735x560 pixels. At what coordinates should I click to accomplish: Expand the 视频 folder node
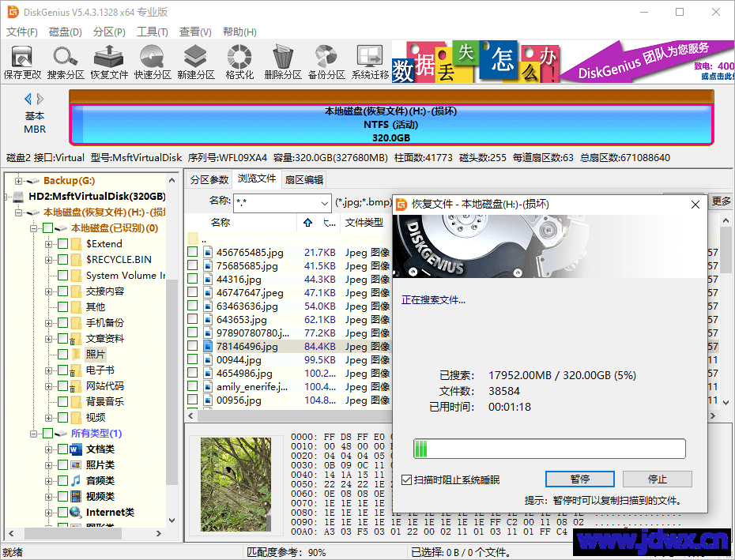coord(48,418)
